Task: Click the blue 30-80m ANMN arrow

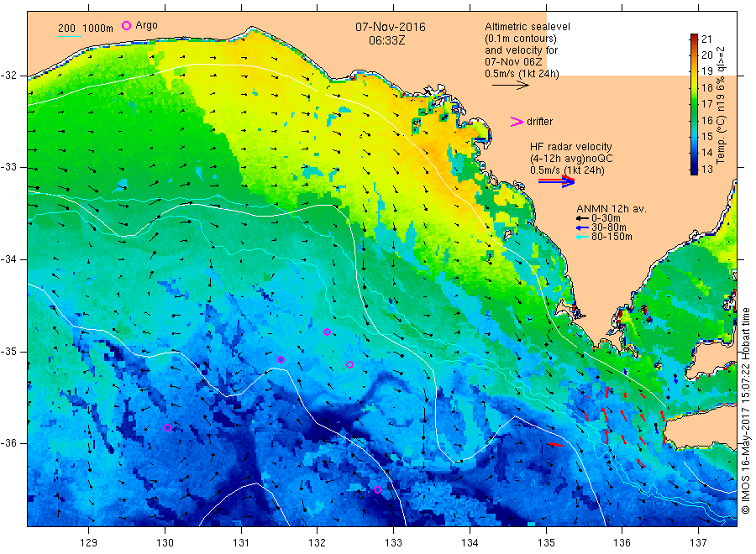Action: coord(582,227)
